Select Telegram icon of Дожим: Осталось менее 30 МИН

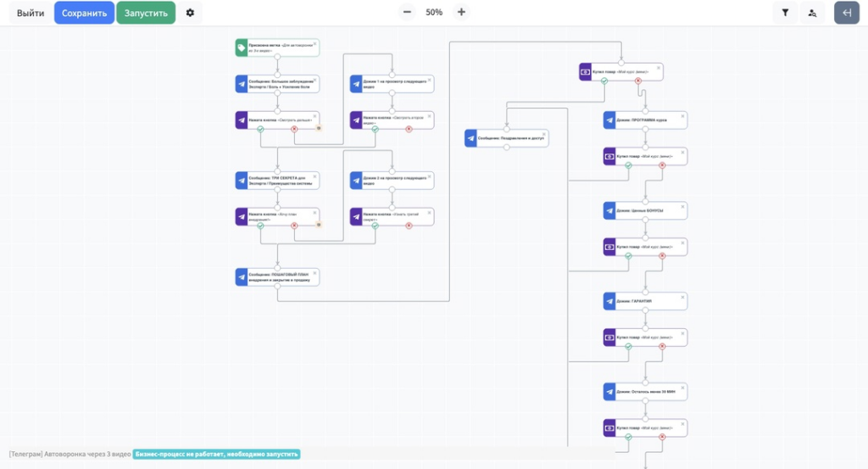(x=609, y=392)
